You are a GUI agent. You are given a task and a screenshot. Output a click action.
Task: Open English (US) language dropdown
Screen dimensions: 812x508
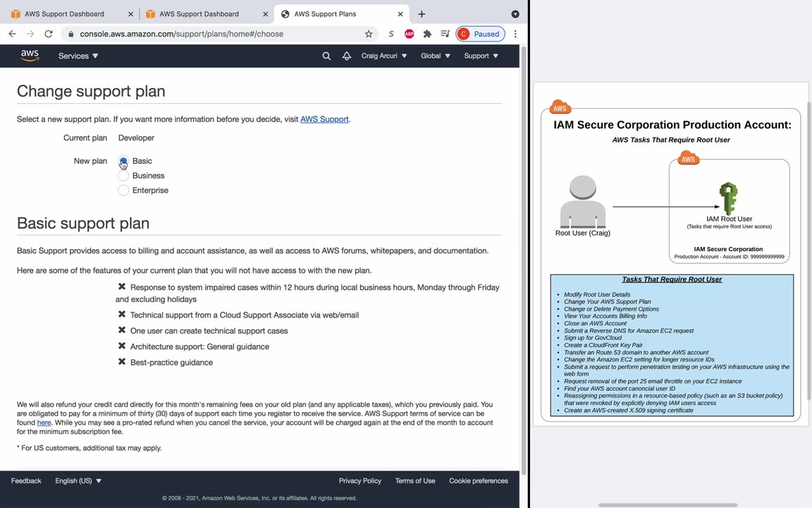[x=78, y=481]
